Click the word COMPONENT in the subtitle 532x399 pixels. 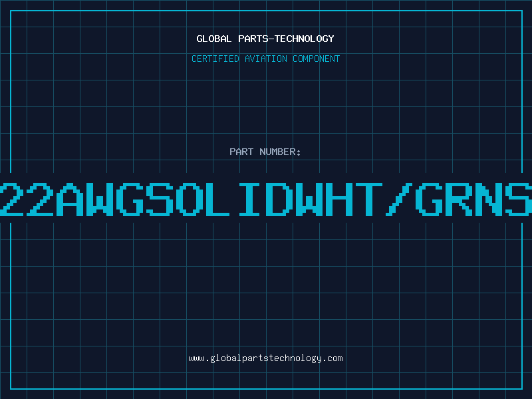click(x=315, y=59)
